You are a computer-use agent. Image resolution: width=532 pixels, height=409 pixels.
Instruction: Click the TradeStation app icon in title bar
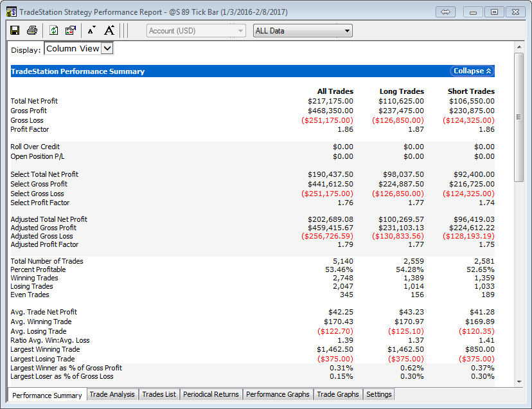11,12
